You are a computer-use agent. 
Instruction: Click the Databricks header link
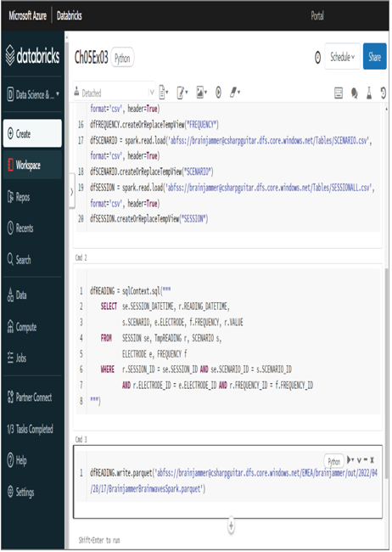(70, 15)
